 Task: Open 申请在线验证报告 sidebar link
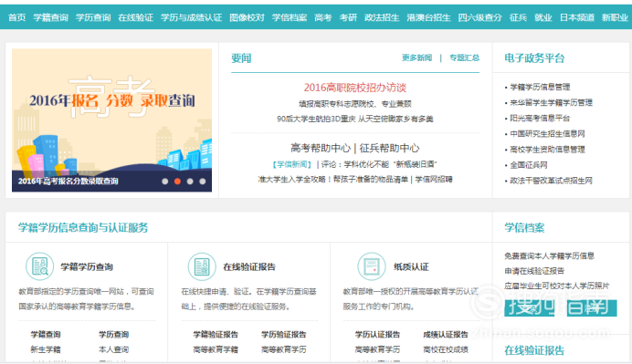pyautogui.click(x=534, y=271)
